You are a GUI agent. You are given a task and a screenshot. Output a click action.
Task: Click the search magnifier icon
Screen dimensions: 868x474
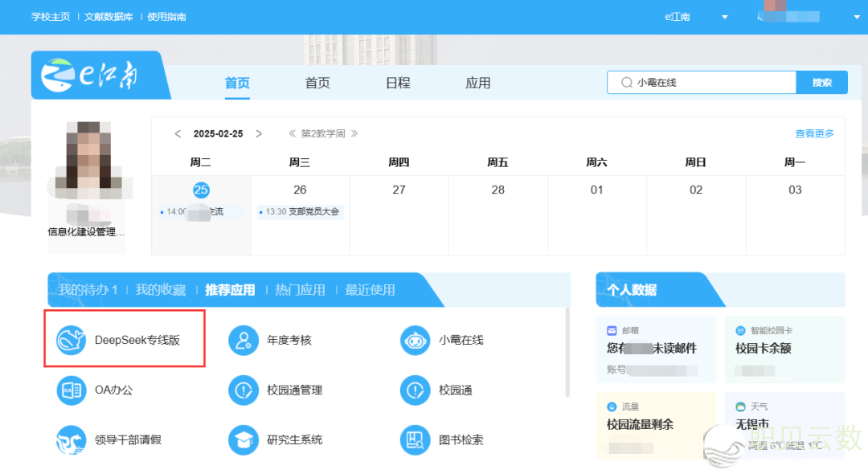(627, 83)
